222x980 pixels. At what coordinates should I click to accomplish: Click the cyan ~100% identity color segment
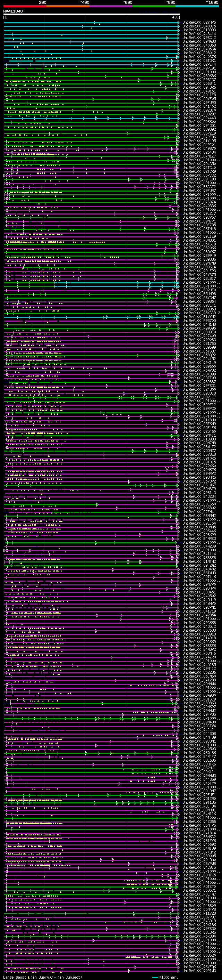point(197,6)
